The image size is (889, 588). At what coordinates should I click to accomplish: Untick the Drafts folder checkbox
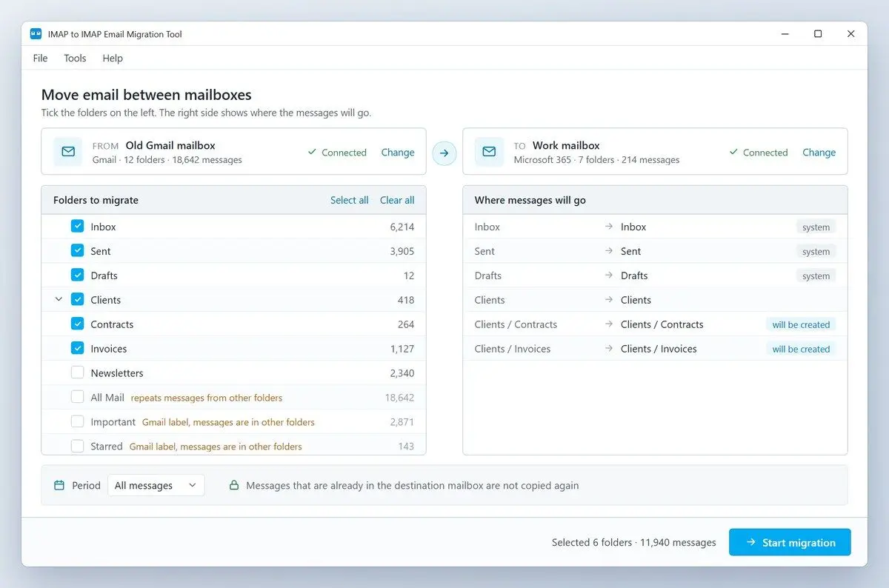(x=77, y=275)
